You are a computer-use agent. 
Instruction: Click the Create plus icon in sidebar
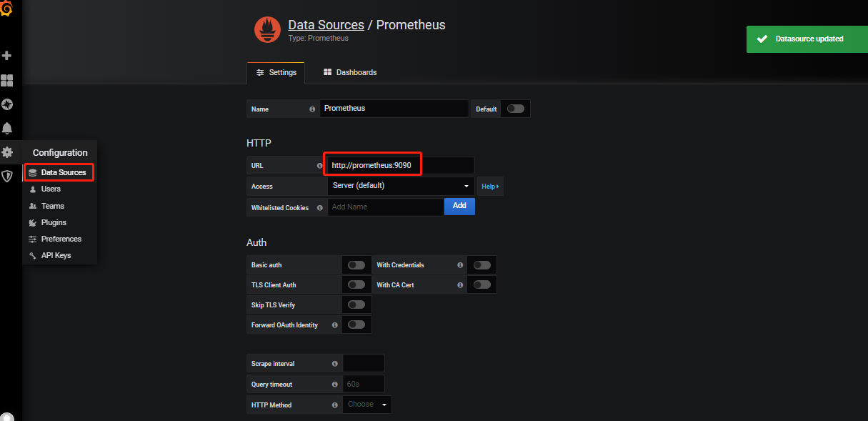(7, 56)
